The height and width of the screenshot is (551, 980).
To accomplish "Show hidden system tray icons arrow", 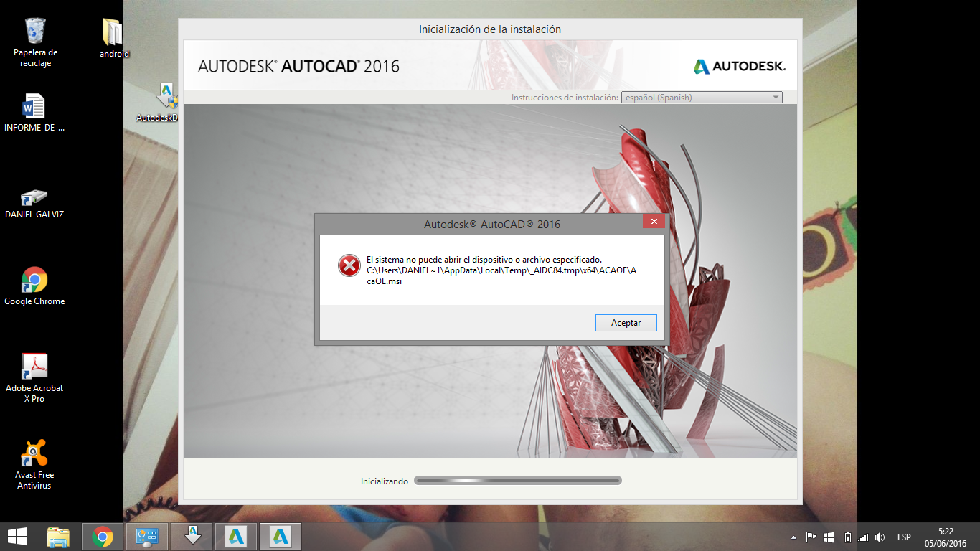I will pos(793,537).
